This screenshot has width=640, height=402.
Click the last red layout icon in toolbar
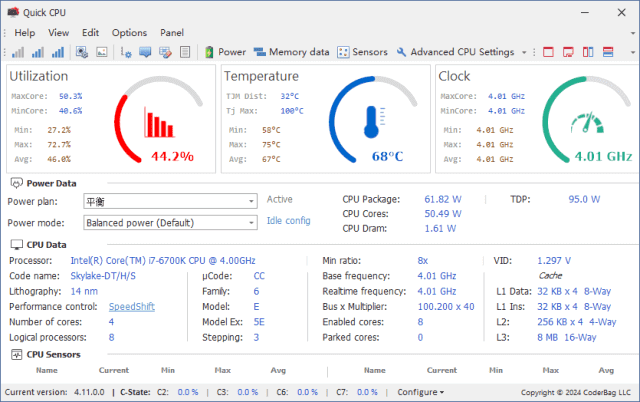[607, 52]
